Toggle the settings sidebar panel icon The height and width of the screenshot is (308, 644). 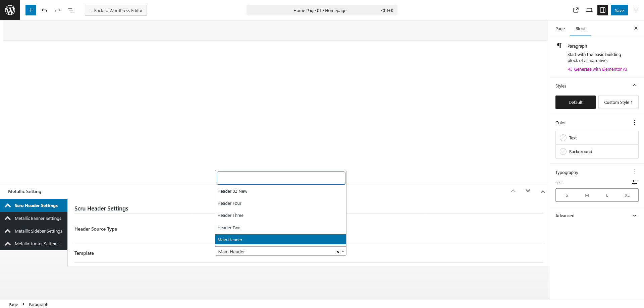pyautogui.click(x=603, y=10)
